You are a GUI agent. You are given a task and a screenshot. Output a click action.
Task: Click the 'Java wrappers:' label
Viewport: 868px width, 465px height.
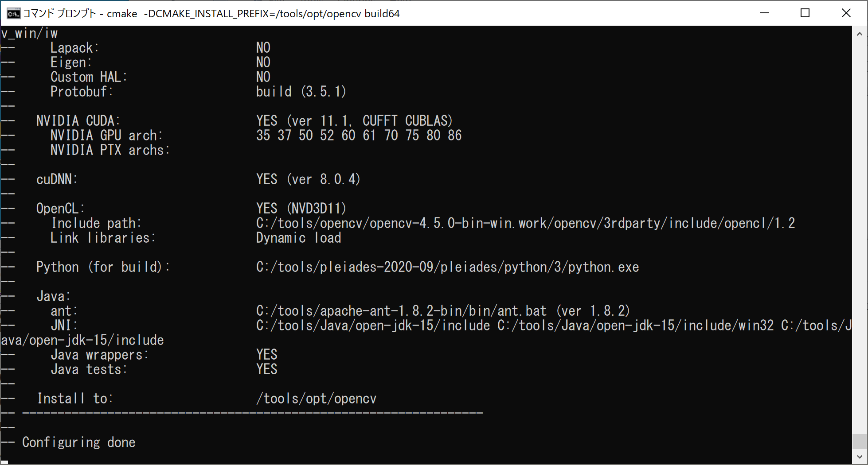coord(99,355)
